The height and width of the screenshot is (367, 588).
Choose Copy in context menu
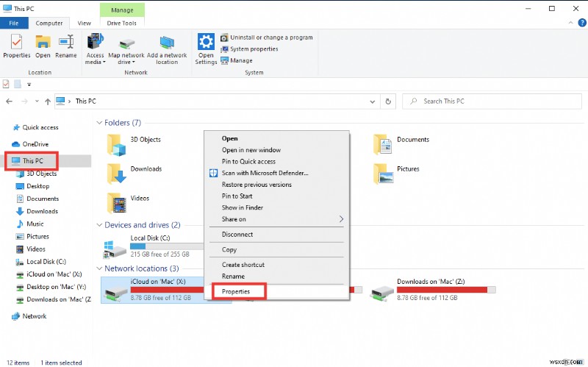tap(229, 250)
